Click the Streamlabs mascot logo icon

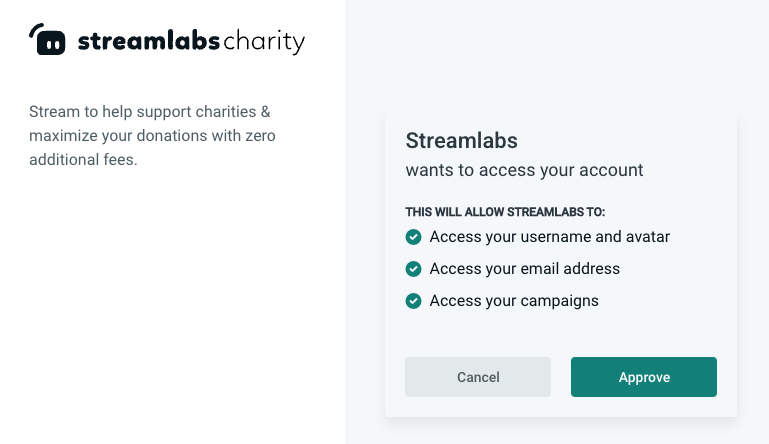pos(47,39)
